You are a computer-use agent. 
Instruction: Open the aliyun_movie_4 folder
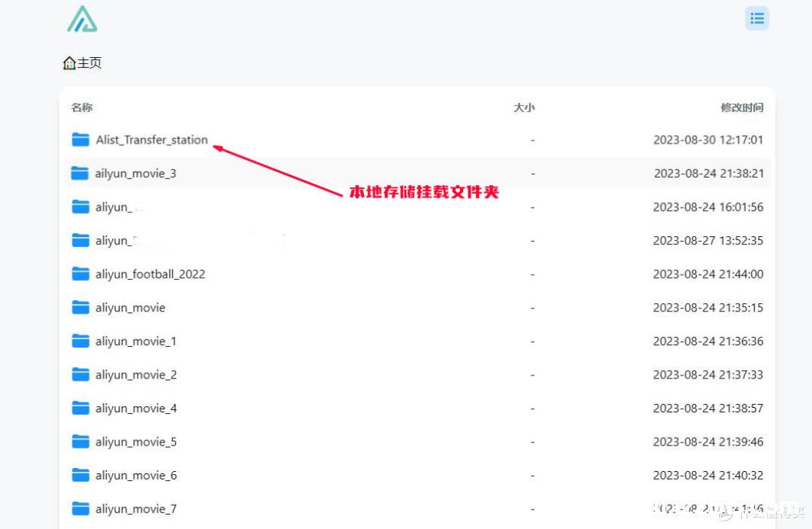pos(135,408)
